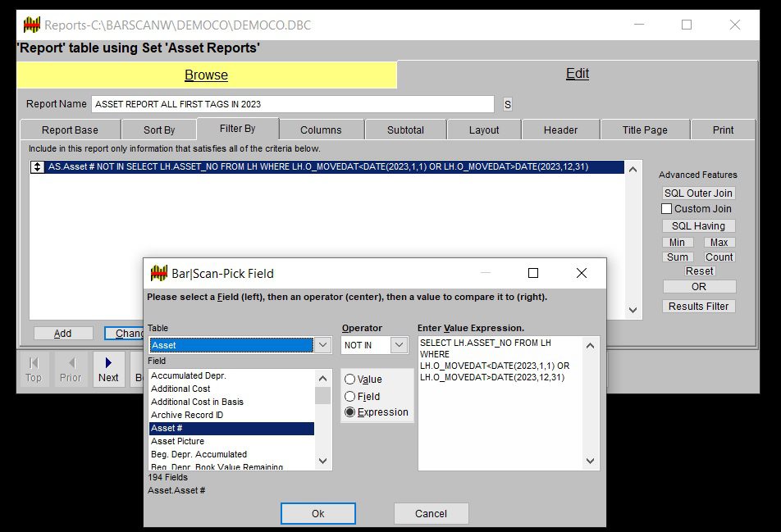781x532 pixels.
Task: Enable the Custom Join checkbox
Action: 666,208
